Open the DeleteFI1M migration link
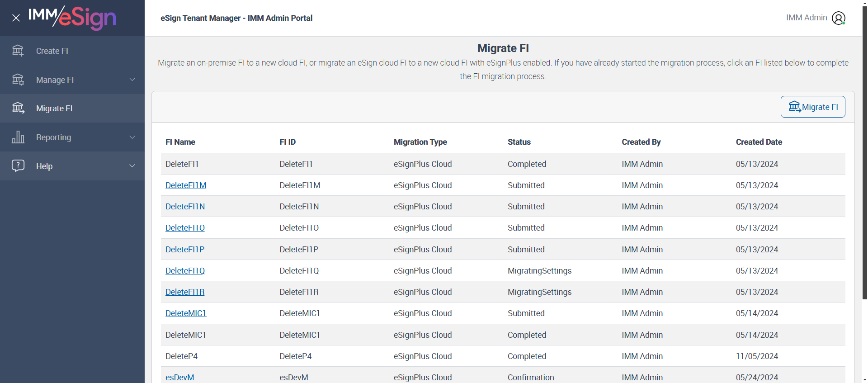868x383 pixels. click(186, 185)
